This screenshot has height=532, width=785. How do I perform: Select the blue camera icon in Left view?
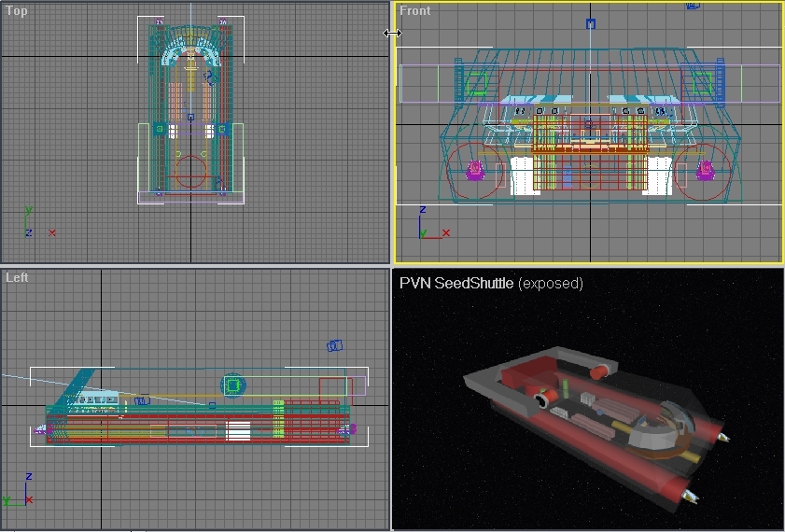pyautogui.click(x=335, y=345)
